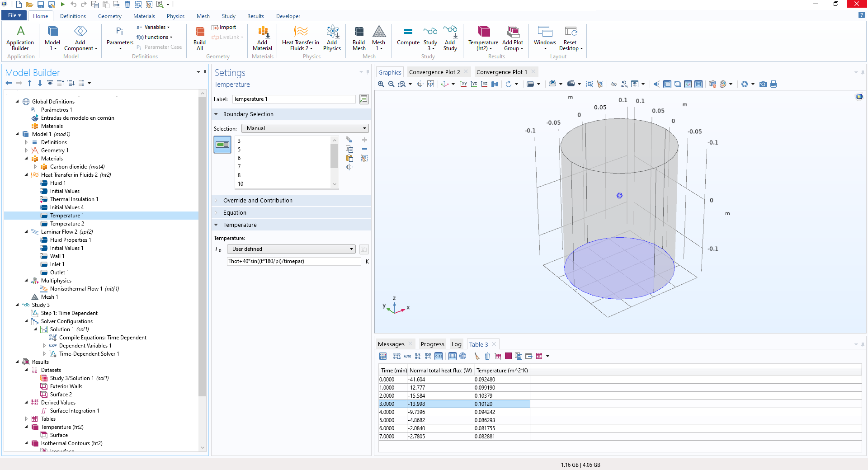Open the File menu button
The width and height of the screenshot is (868, 470).
click(x=14, y=15)
